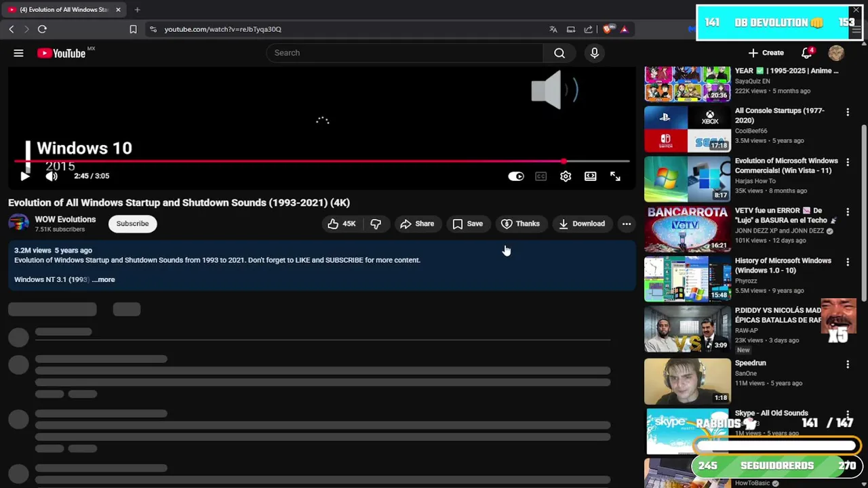Close the DB DEVOLUTION overlay
This screenshot has height=488, width=868.
pyautogui.click(x=856, y=10)
